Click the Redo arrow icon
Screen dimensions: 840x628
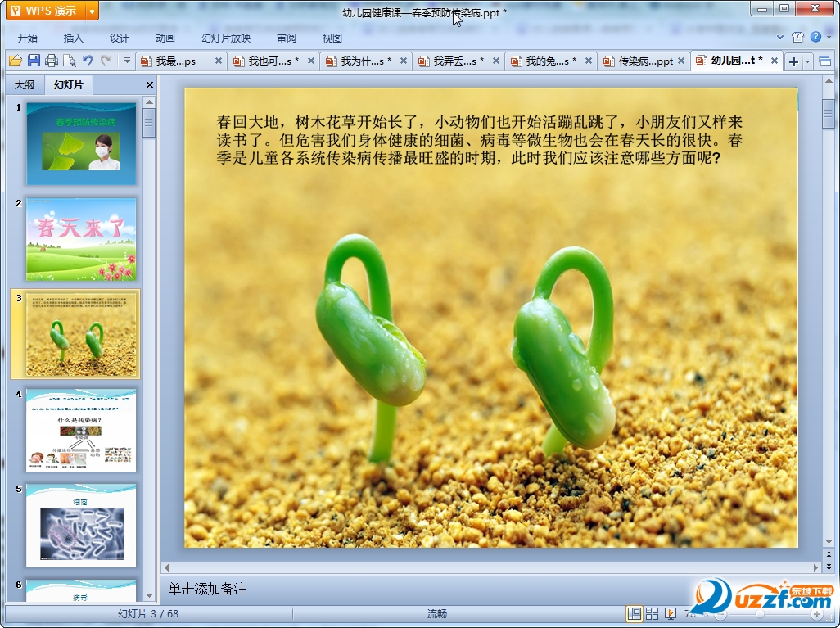[x=106, y=61]
